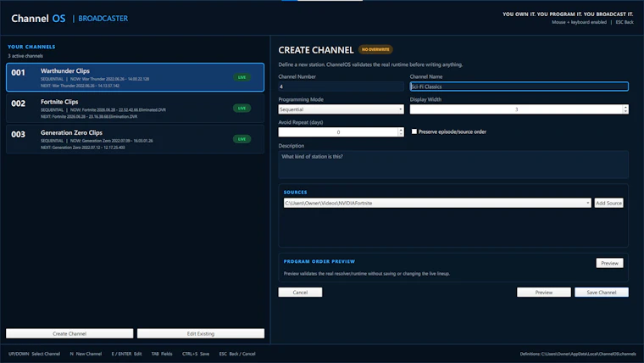Select the Generation Zero Clips channel 003
Viewport: 644px width, 363px height.
[x=135, y=139]
